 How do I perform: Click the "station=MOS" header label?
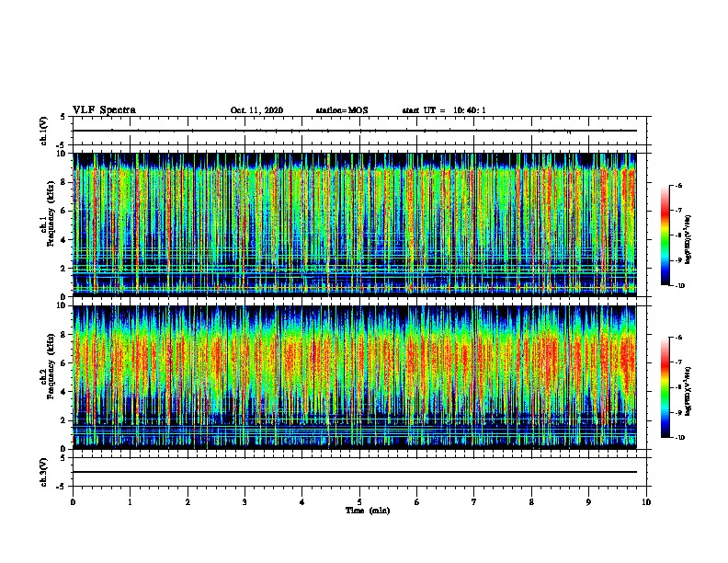[x=342, y=110]
